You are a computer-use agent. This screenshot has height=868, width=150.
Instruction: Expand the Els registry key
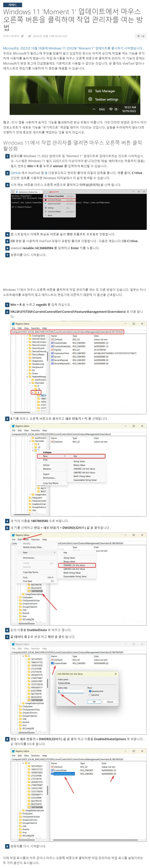(x=27, y=370)
